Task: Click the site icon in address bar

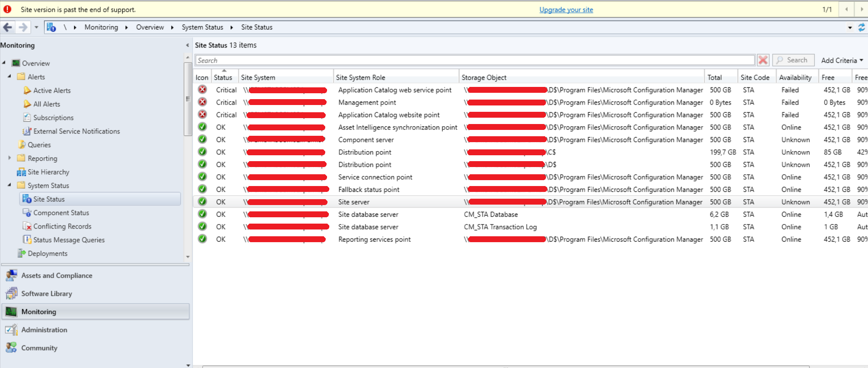Action: point(51,27)
